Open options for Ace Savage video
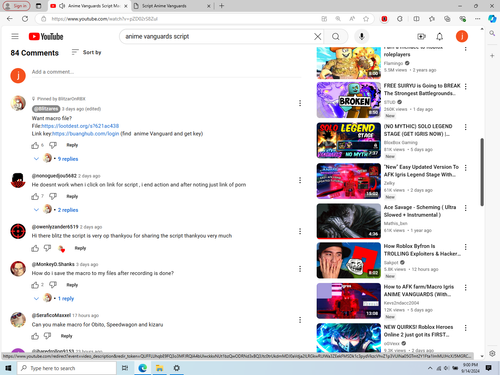The height and width of the screenshot is (375, 500). tap(466, 208)
